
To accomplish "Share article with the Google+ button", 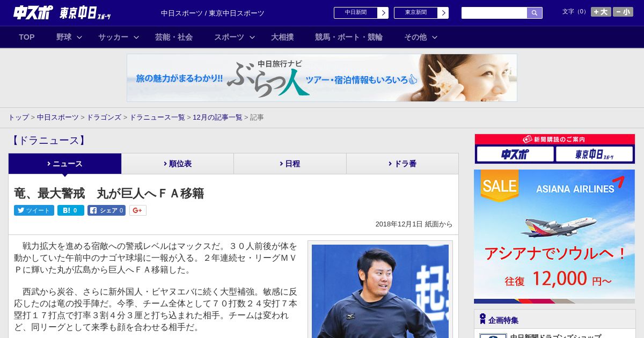I will [x=138, y=210].
